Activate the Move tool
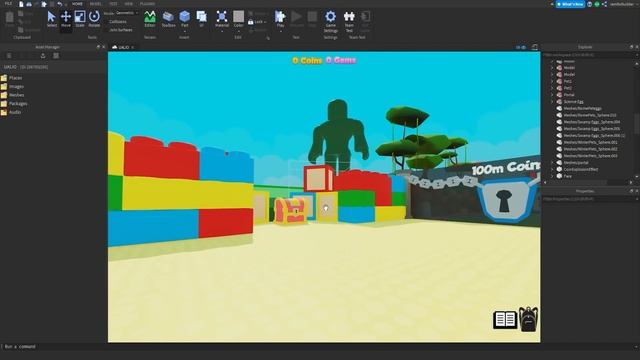This screenshot has width=640, height=360. click(x=66, y=19)
